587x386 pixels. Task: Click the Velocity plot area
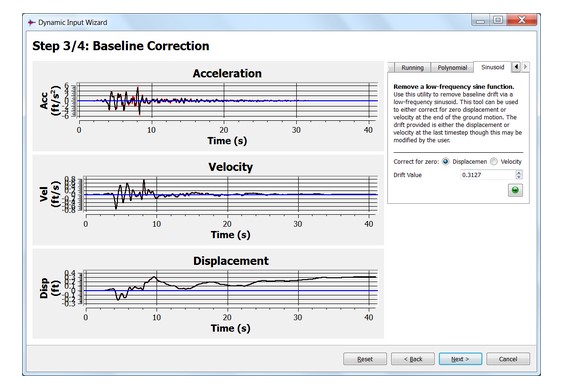[232, 195]
